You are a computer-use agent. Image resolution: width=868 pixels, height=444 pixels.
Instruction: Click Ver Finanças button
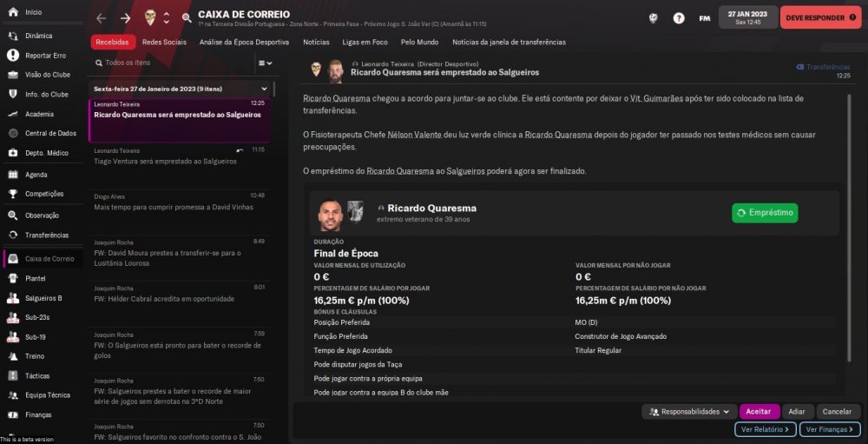(x=830, y=429)
